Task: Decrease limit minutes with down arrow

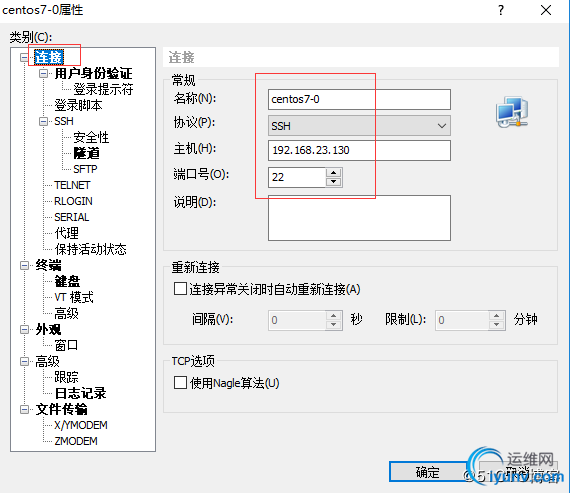Action: tap(497, 325)
